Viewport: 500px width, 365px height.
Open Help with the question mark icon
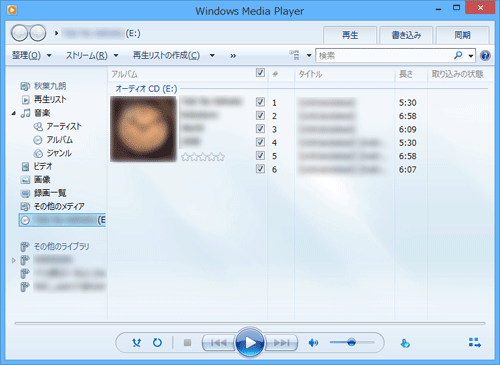485,55
